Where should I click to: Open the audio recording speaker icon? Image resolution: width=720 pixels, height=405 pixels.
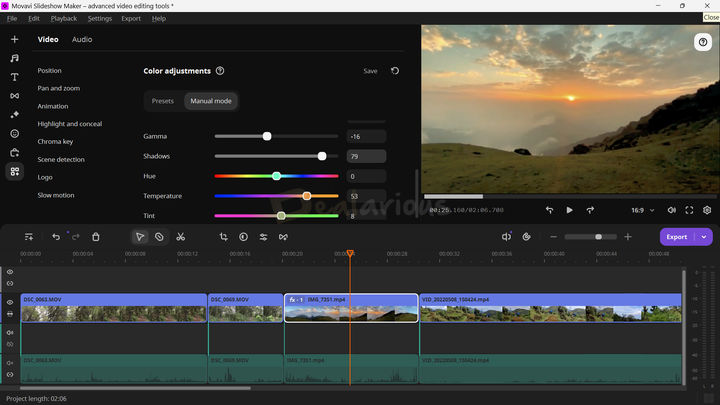506,237
